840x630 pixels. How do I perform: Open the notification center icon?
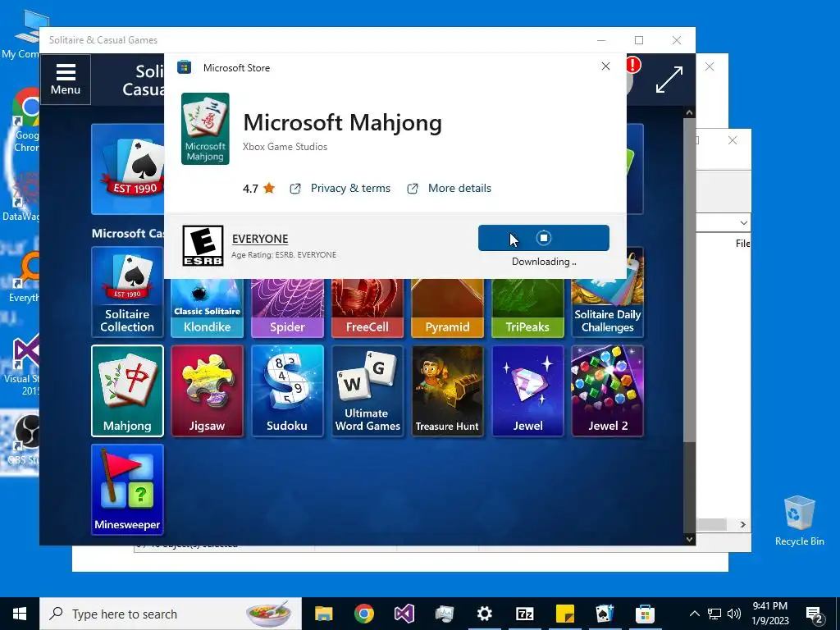point(815,614)
